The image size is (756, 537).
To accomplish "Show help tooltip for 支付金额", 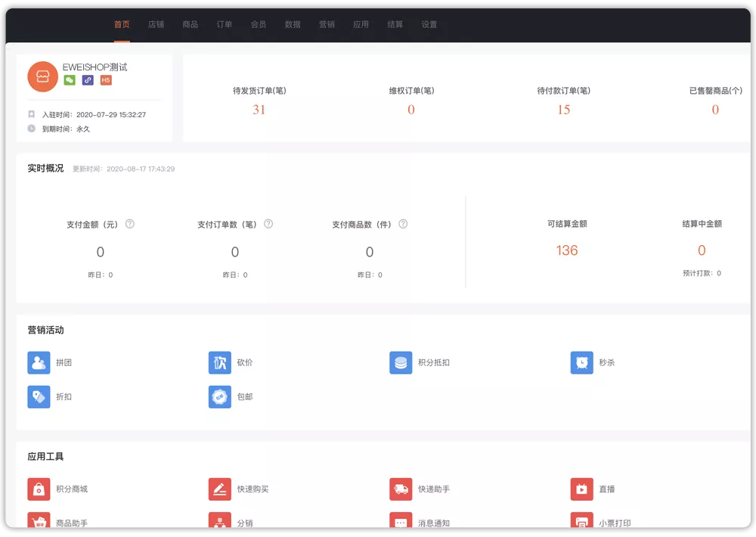I will [x=130, y=224].
